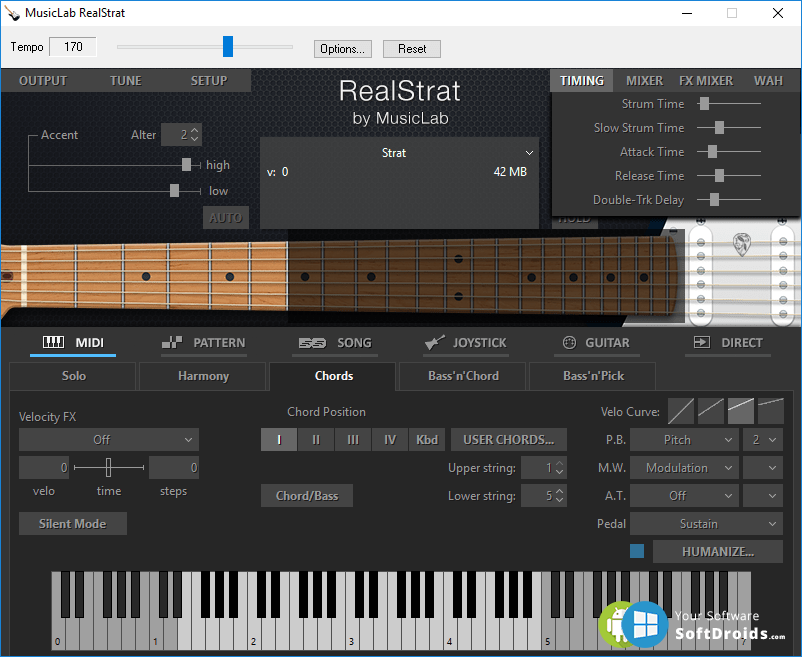
Task: Select chord position IV
Action: (x=390, y=440)
